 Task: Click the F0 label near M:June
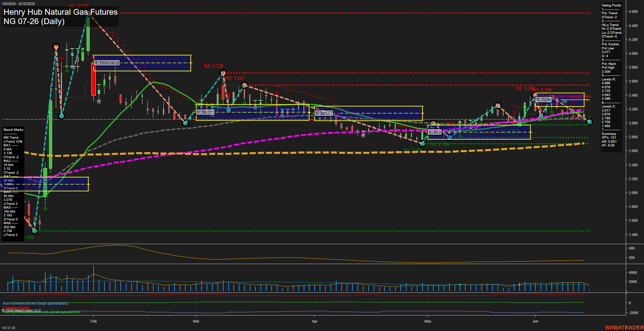(565, 102)
